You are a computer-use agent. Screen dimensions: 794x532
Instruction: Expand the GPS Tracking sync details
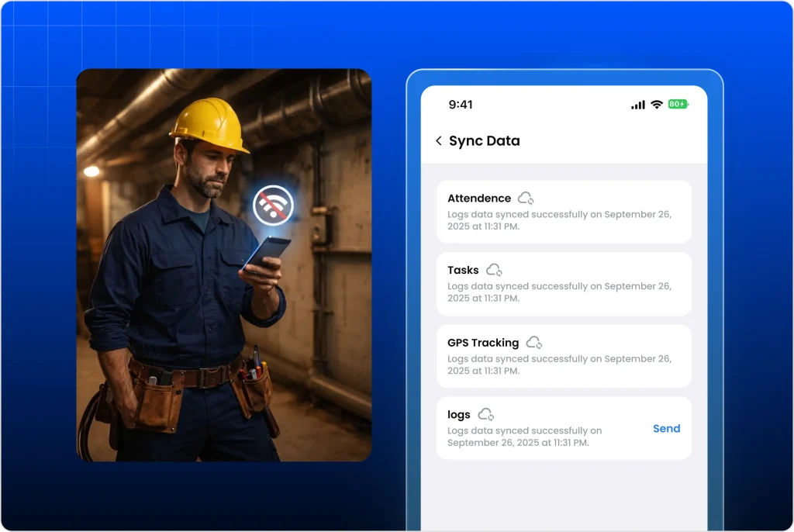(x=564, y=356)
